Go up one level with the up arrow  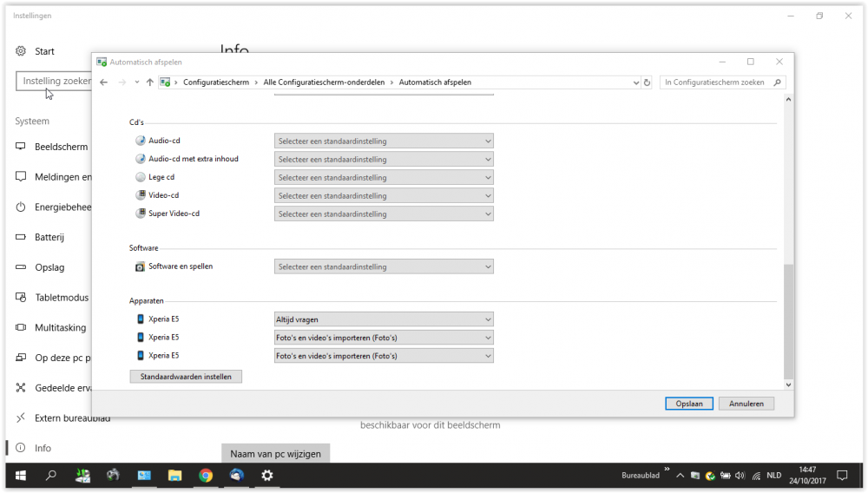(x=149, y=82)
